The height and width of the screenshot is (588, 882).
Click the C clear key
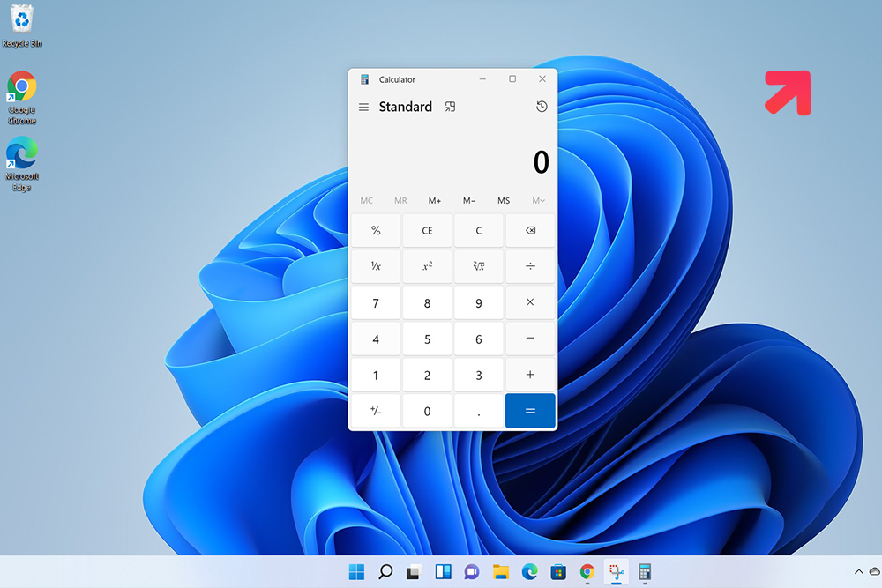click(479, 230)
